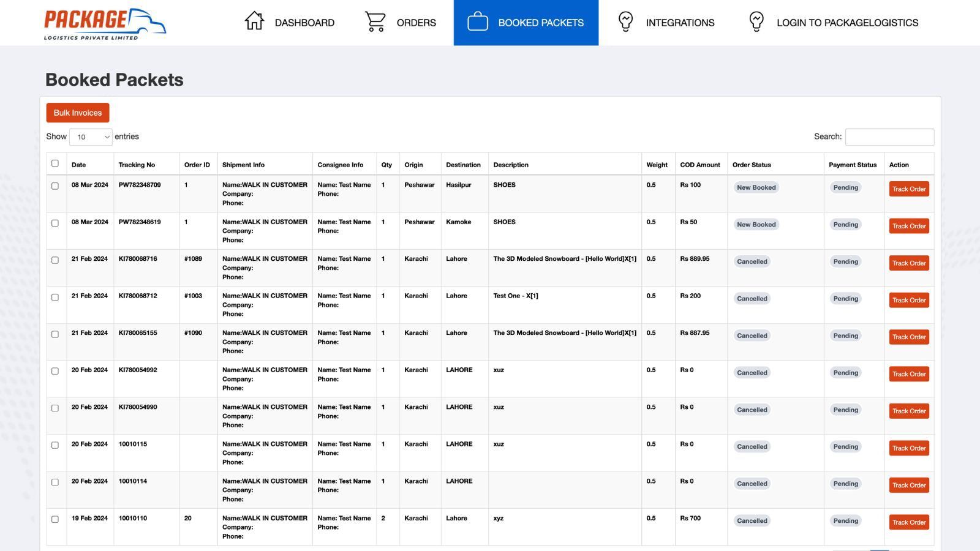This screenshot has height=551, width=980.
Task: Click the Package Logistics logo
Action: point(105,24)
